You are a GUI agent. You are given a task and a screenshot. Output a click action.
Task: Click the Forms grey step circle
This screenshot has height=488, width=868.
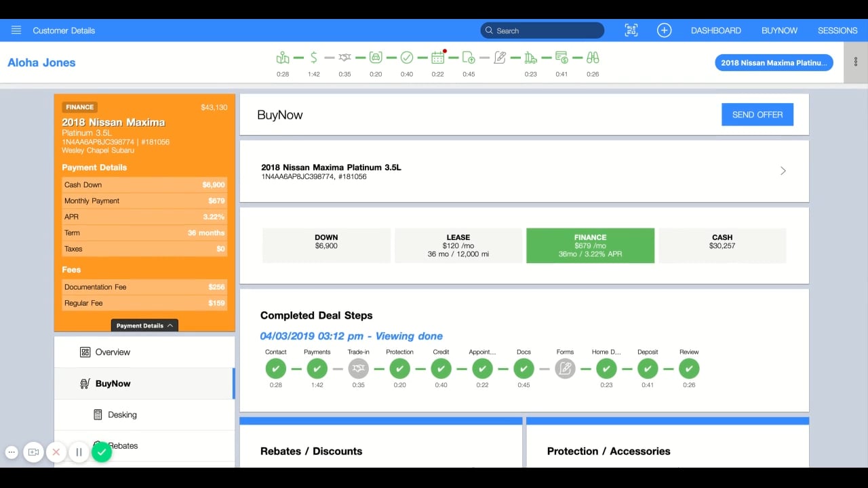pos(565,369)
